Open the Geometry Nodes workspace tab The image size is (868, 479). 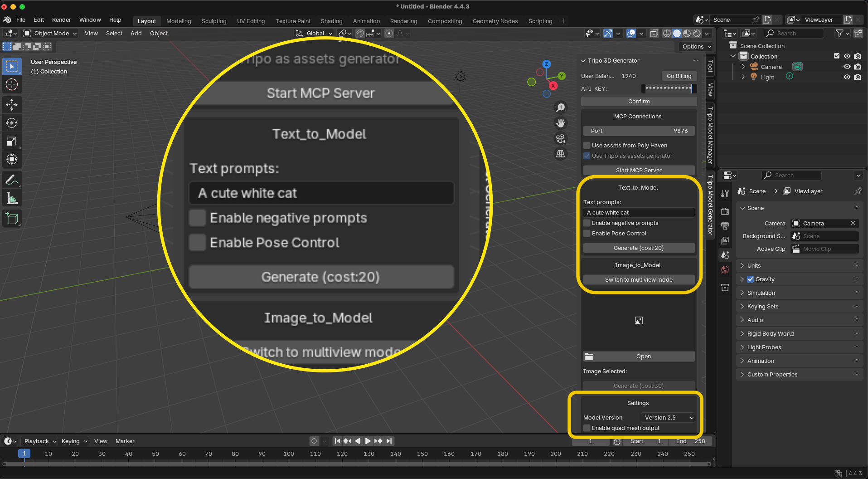pyautogui.click(x=495, y=21)
